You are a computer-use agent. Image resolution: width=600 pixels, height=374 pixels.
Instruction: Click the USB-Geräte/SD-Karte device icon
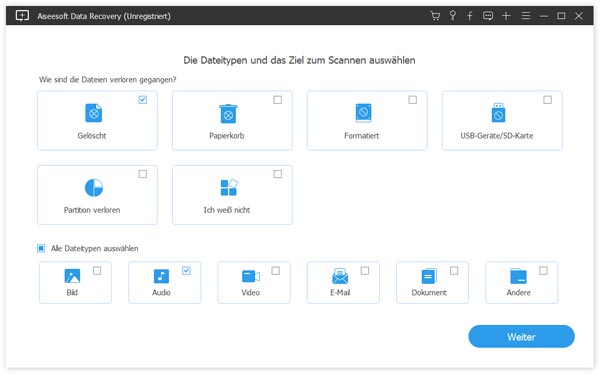pos(498,113)
